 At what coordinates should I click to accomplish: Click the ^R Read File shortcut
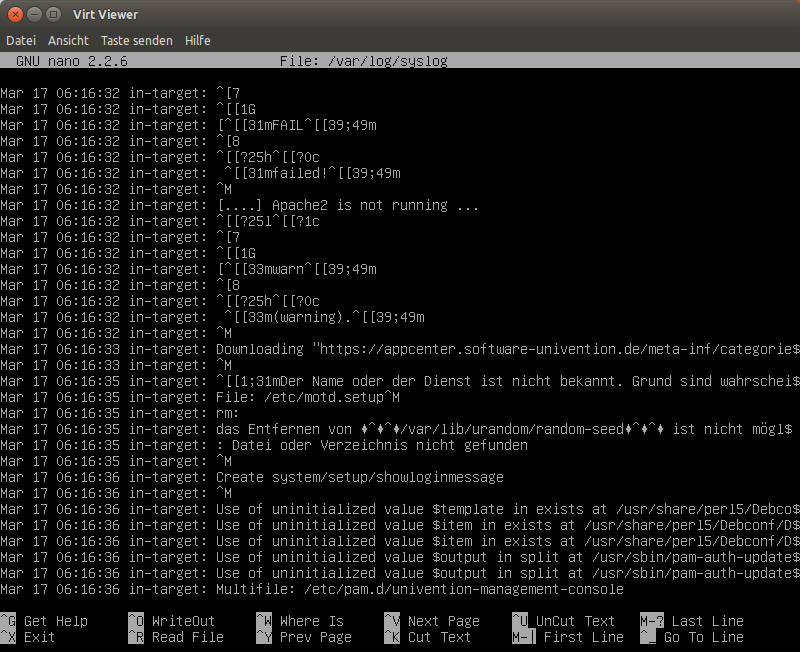coord(175,637)
